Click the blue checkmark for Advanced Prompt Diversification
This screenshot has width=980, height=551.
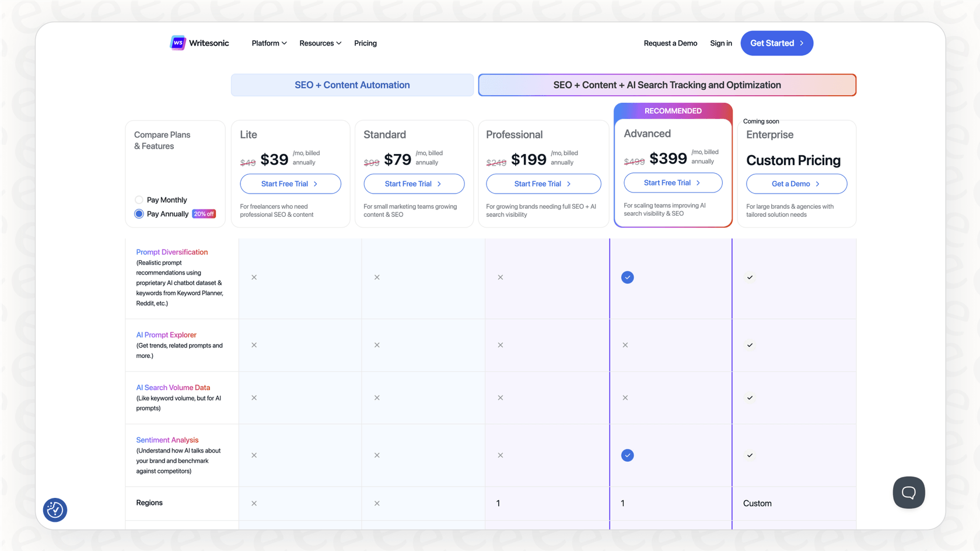pyautogui.click(x=628, y=277)
